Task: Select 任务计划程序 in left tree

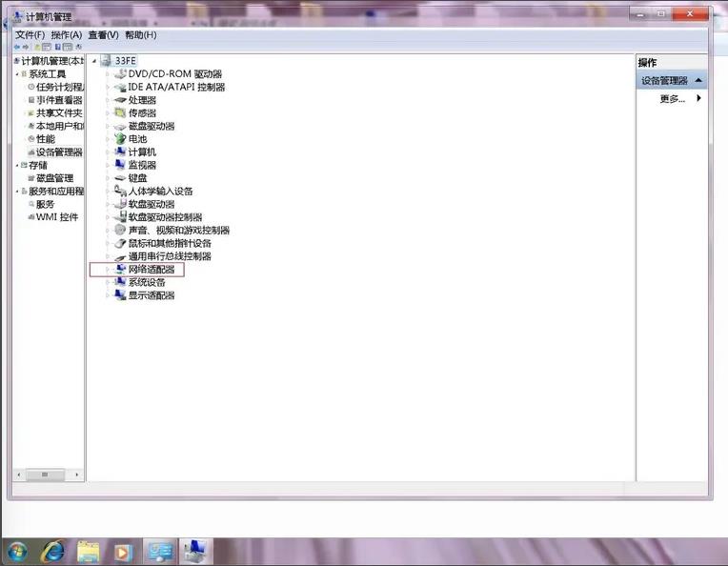Action: coord(59,87)
